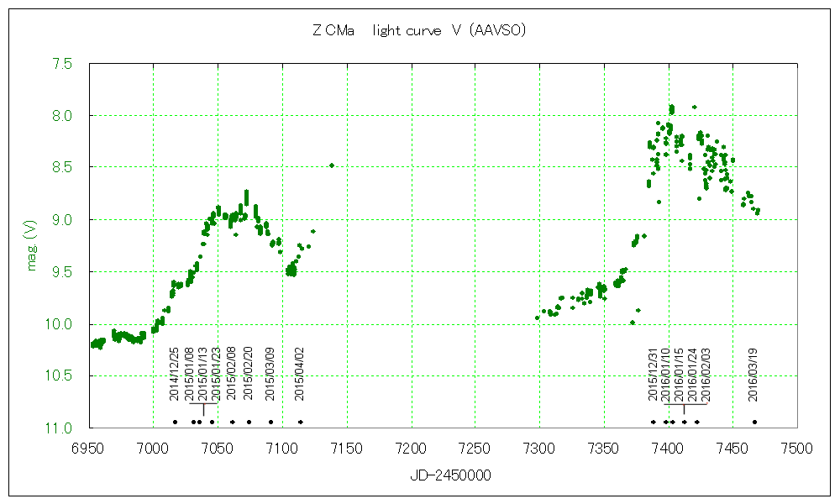Screen dimensions: 840x504
Task: Click the 6950 tick on the x-axis
Action: pyautogui.click(x=88, y=449)
